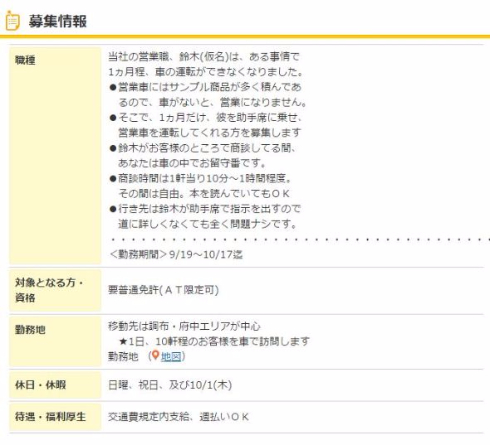The image size is (490, 445).
Task: Open the 地図 map link
Action: [171, 357]
